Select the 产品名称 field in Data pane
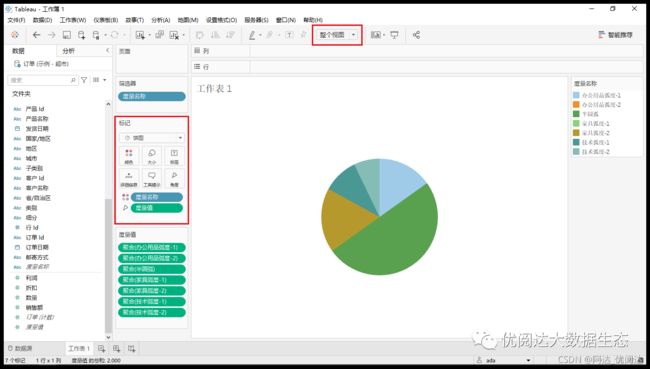 [x=37, y=119]
